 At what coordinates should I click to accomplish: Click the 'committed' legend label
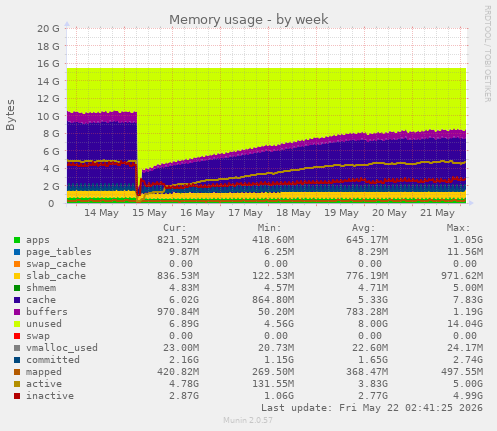pos(53,360)
